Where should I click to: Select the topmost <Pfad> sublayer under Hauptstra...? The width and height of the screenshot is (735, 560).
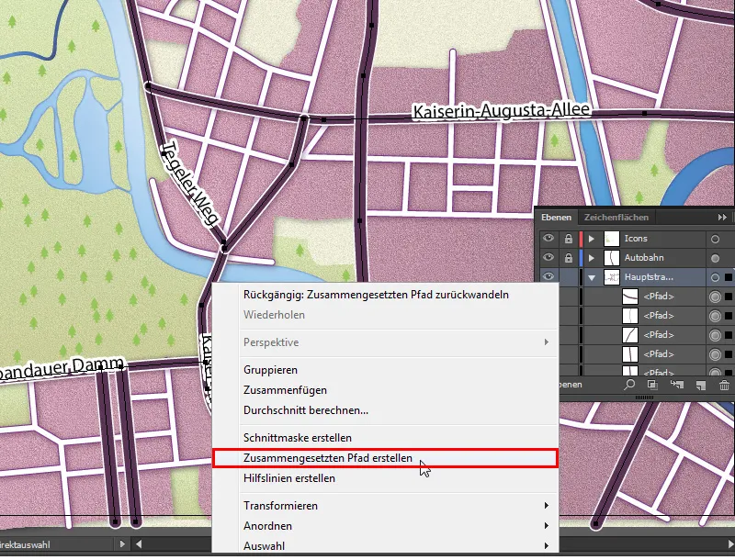pos(658,297)
